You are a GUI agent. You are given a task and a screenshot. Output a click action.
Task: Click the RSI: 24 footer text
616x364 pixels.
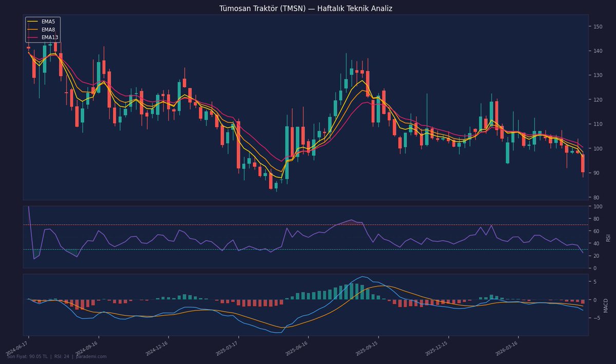[x=62, y=356]
